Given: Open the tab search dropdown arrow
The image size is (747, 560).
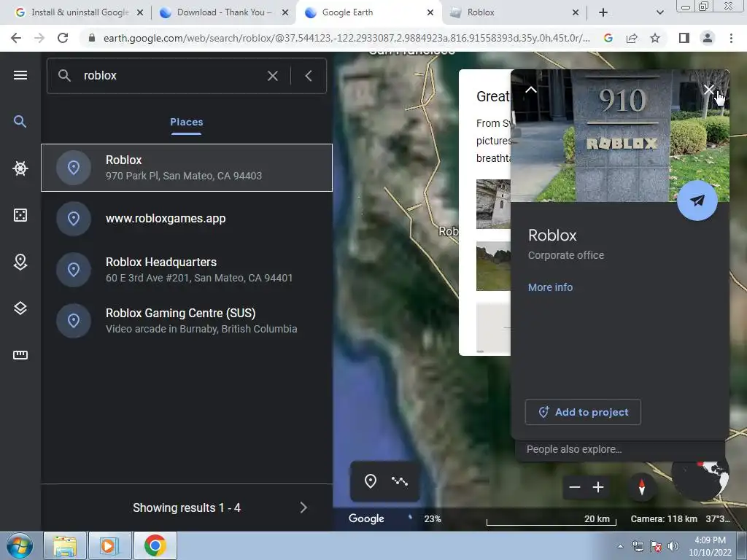Looking at the screenshot, I should point(659,12).
